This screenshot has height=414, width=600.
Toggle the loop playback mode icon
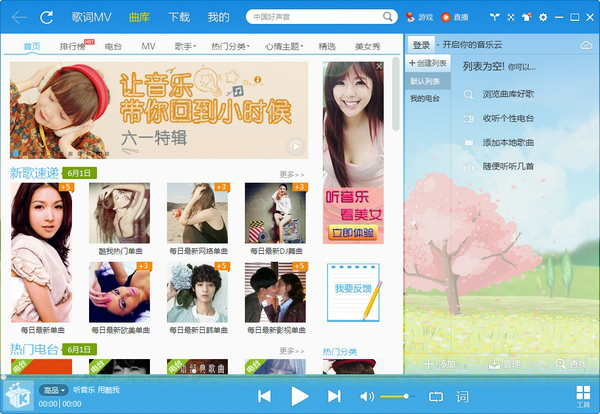click(x=436, y=396)
